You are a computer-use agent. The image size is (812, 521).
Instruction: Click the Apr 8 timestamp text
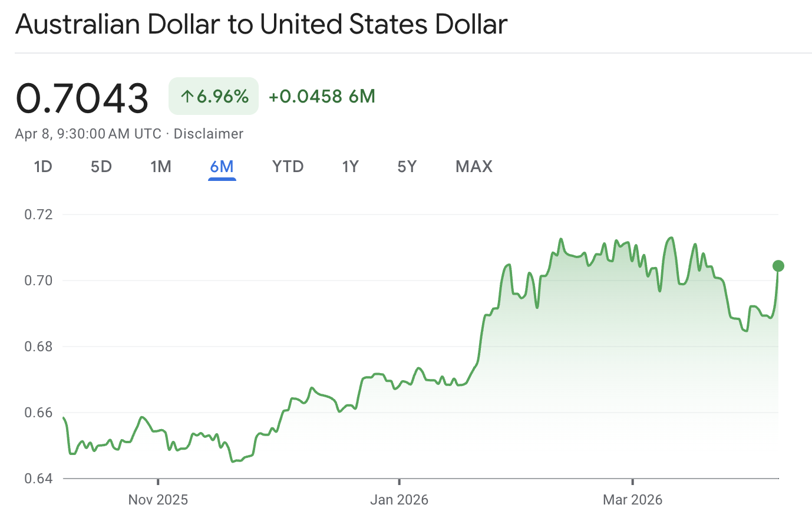87,134
